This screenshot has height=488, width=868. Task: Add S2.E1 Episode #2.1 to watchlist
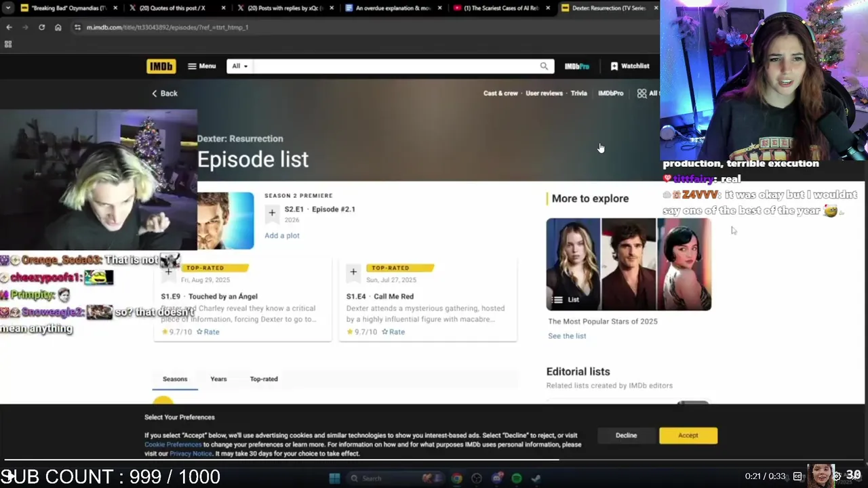pos(272,213)
